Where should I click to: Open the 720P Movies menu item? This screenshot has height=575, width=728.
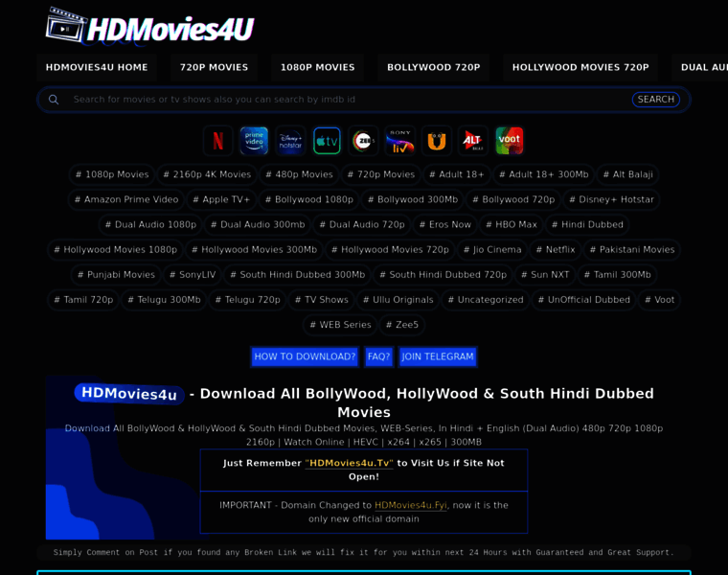coord(214,67)
